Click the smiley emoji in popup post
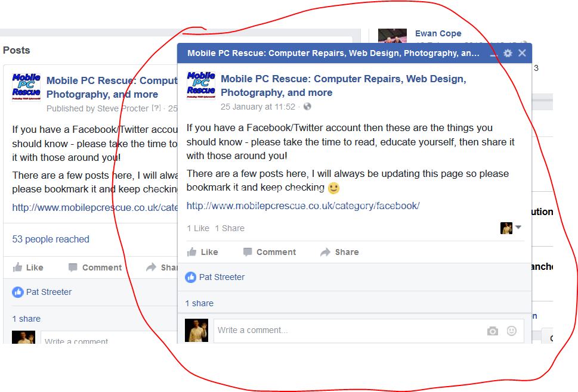The width and height of the screenshot is (578, 392). click(333, 188)
